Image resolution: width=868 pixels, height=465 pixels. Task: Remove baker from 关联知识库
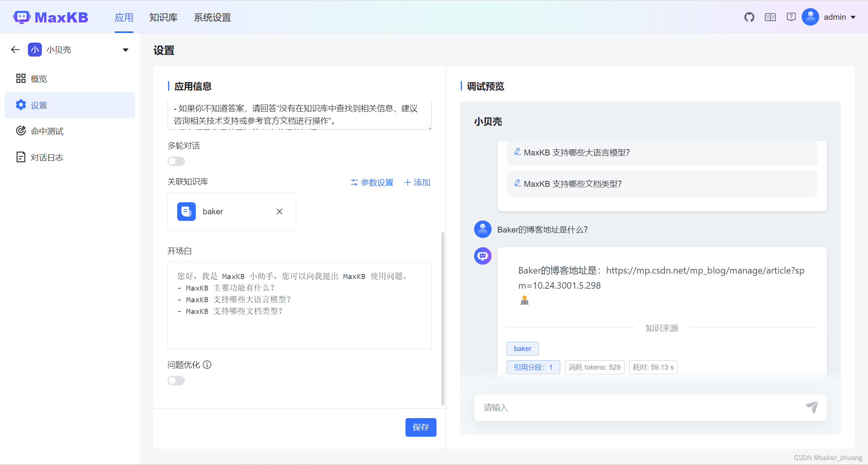click(279, 212)
